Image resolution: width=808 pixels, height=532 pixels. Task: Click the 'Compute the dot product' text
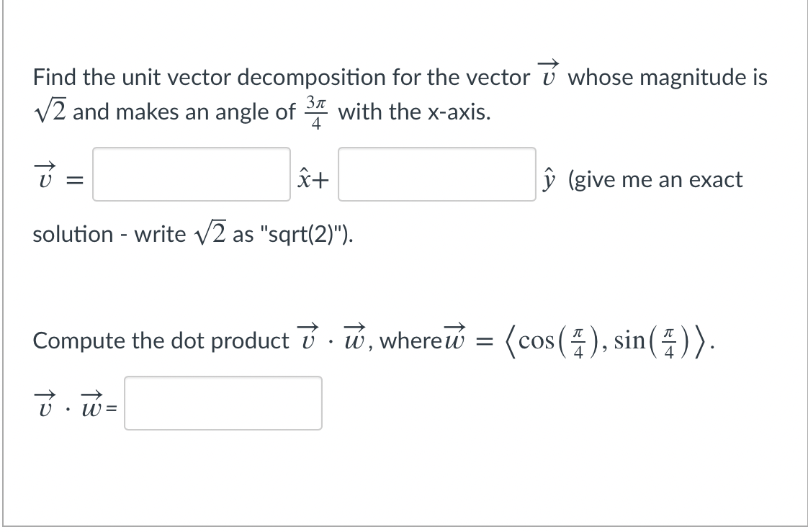coord(161,341)
